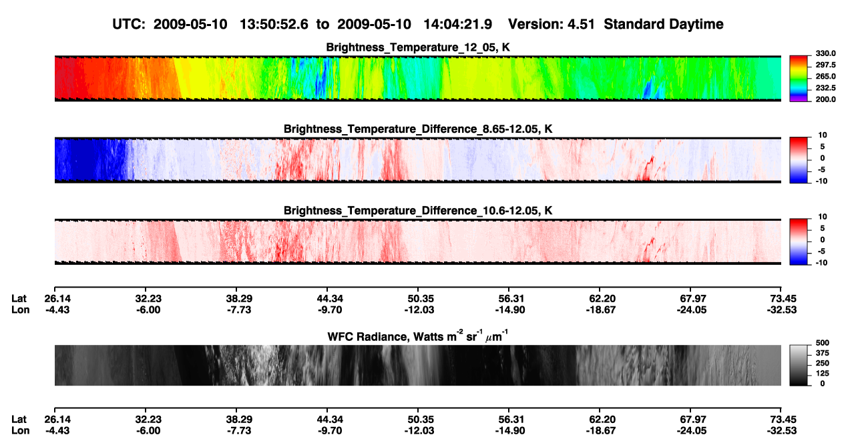Click longitude "-7.73" under the WFC Radiance panel

tap(239, 430)
